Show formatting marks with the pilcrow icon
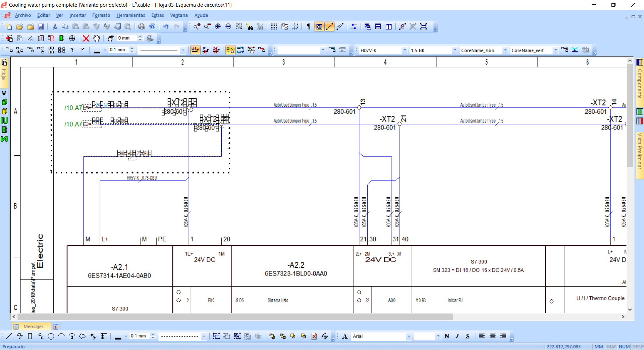Viewport: 644px width, 350px height. pos(308,27)
